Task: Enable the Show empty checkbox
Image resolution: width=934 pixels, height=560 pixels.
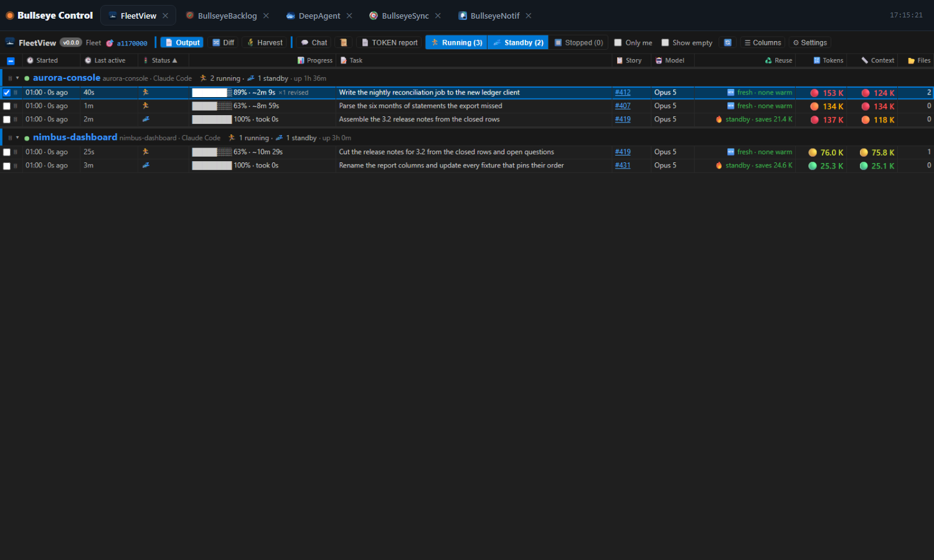Action: [x=665, y=43]
